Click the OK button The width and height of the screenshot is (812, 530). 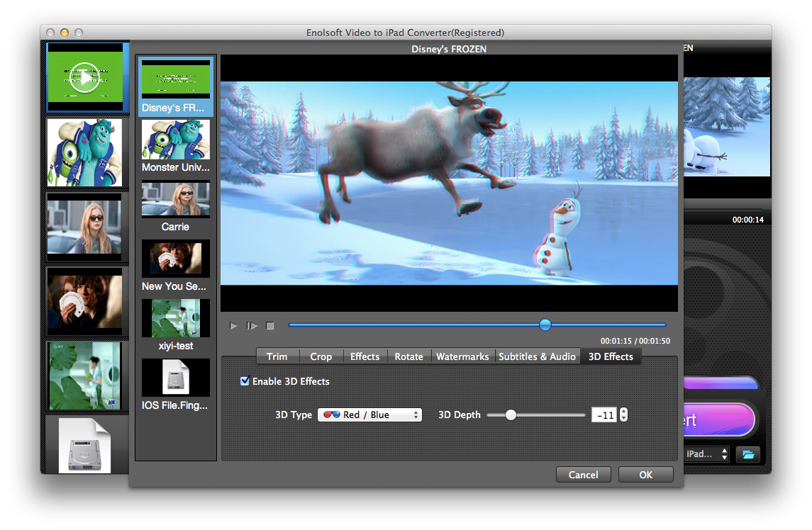646,475
